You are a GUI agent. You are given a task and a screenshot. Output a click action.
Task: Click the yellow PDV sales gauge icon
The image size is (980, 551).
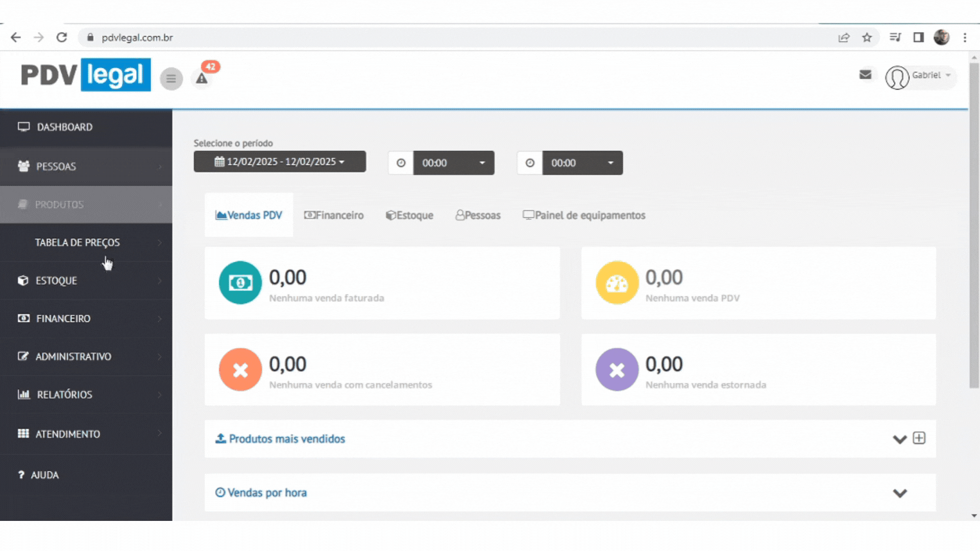(617, 283)
